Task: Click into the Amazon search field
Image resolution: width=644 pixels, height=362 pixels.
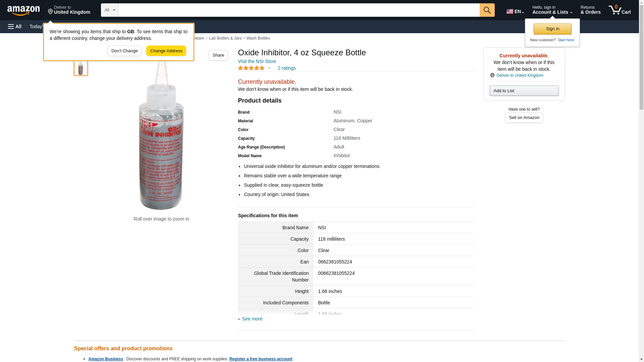Action: pos(299,10)
